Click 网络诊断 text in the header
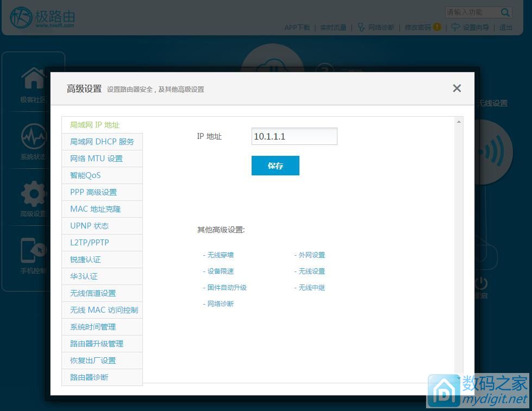The image size is (532, 411). [381, 28]
